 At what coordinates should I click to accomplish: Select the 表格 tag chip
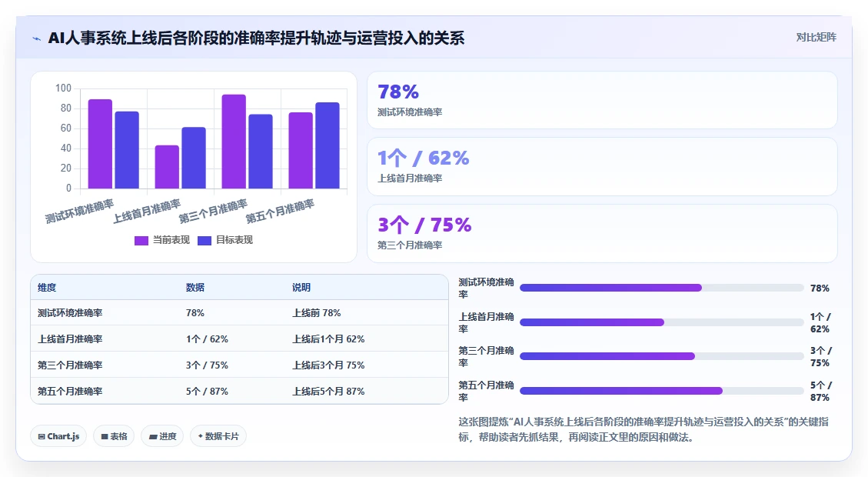pos(114,436)
